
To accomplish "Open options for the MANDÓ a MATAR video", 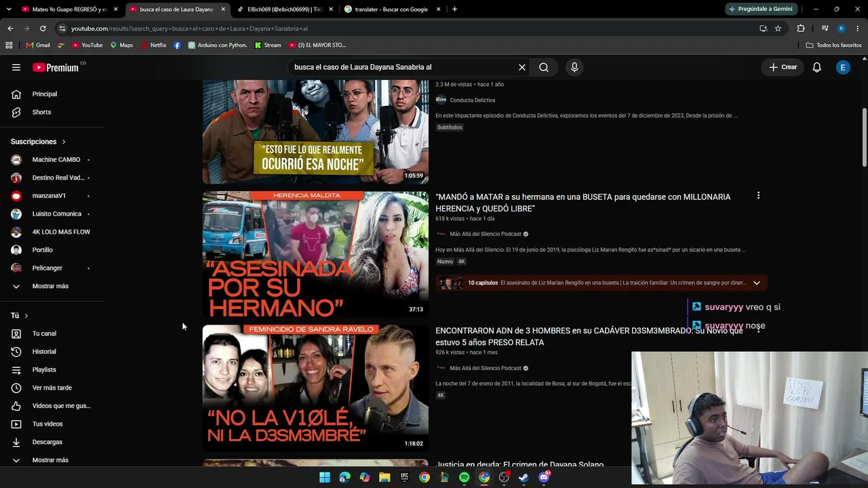I will pos(758,196).
